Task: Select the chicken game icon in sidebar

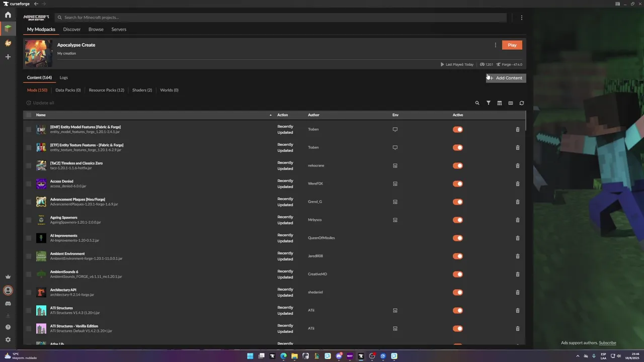Action: pos(8,43)
